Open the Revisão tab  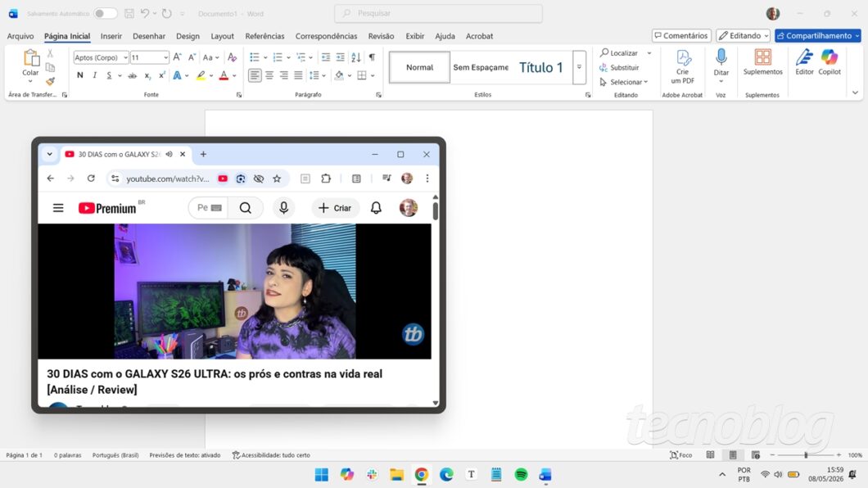pos(381,36)
